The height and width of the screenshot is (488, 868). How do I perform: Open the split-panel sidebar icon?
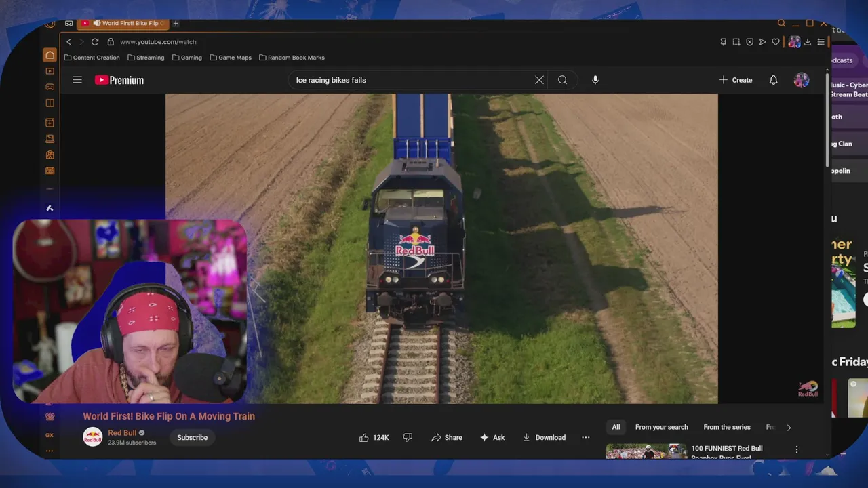50,103
